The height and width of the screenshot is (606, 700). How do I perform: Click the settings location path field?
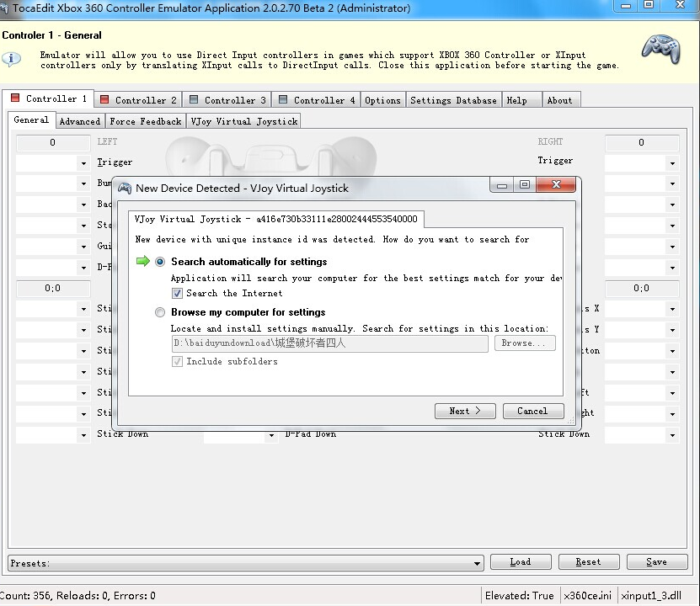[x=329, y=343]
